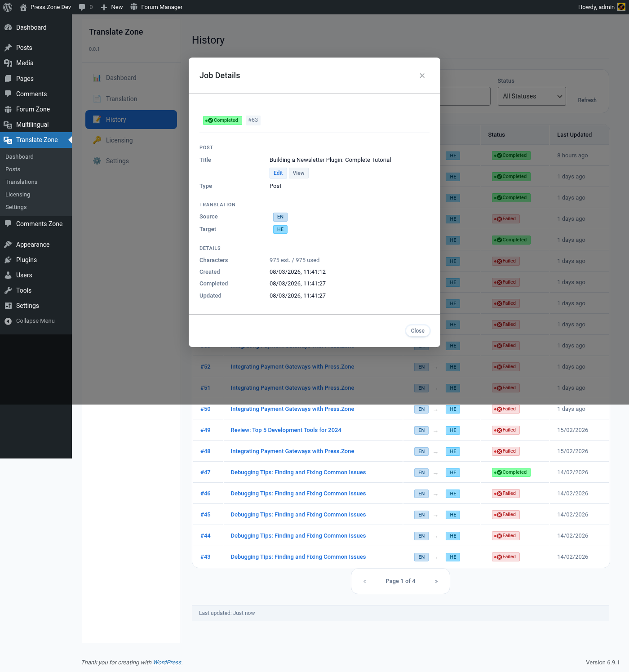Click the Licensing key icon
629x672 pixels.
(x=97, y=140)
